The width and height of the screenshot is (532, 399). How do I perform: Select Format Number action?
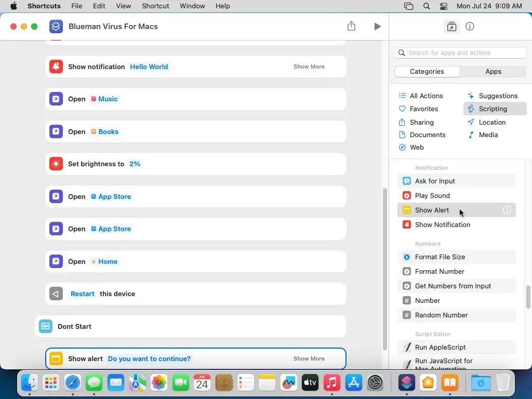(x=456, y=271)
